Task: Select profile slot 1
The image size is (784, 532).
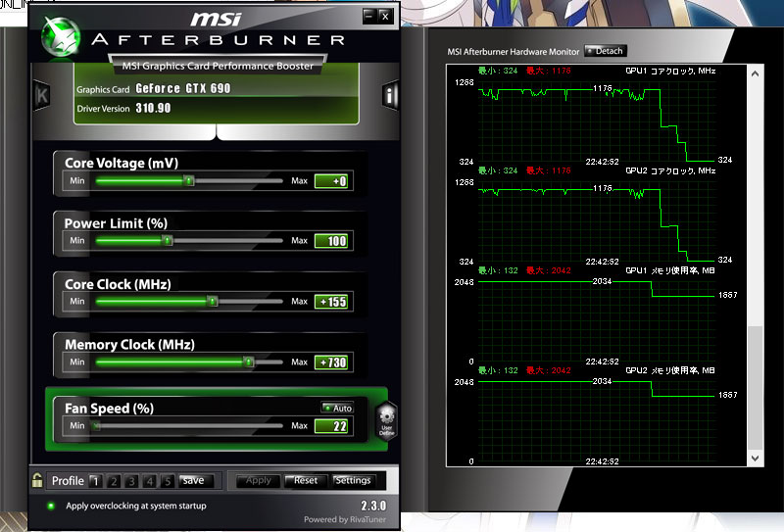Action: point(95,481)
